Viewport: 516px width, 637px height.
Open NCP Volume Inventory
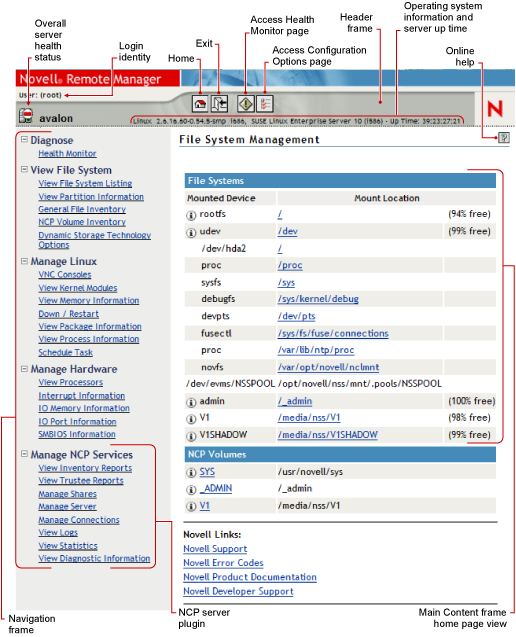tap(82, 222)
